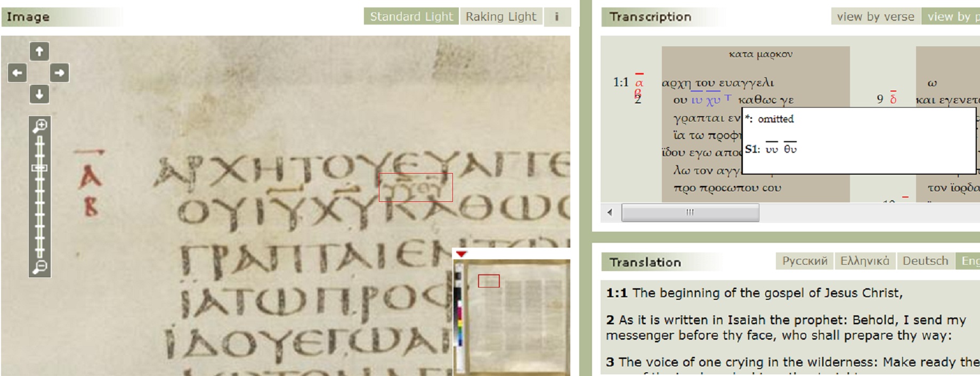The height and width of the screenshot is (376, 980).
Task: Click the transcription scrollbar left arrow
Action: pos(610,212)
